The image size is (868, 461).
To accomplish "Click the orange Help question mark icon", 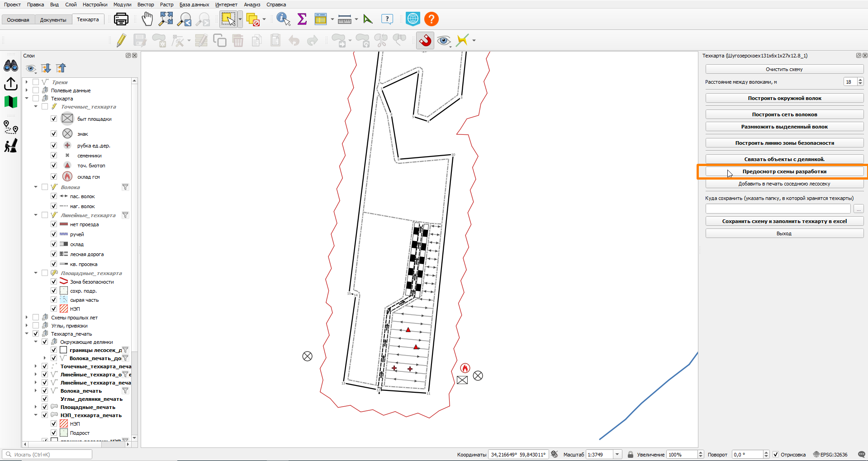I will (x=432, y=19).
